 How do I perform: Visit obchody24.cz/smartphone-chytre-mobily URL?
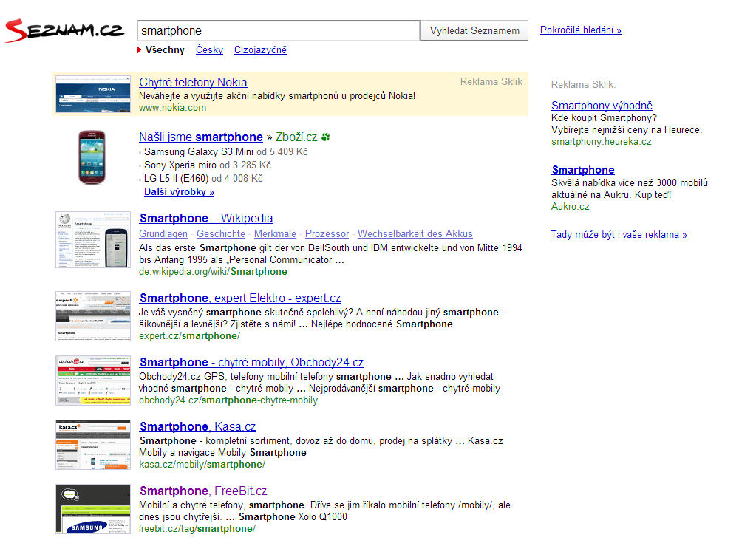point(228,400)
